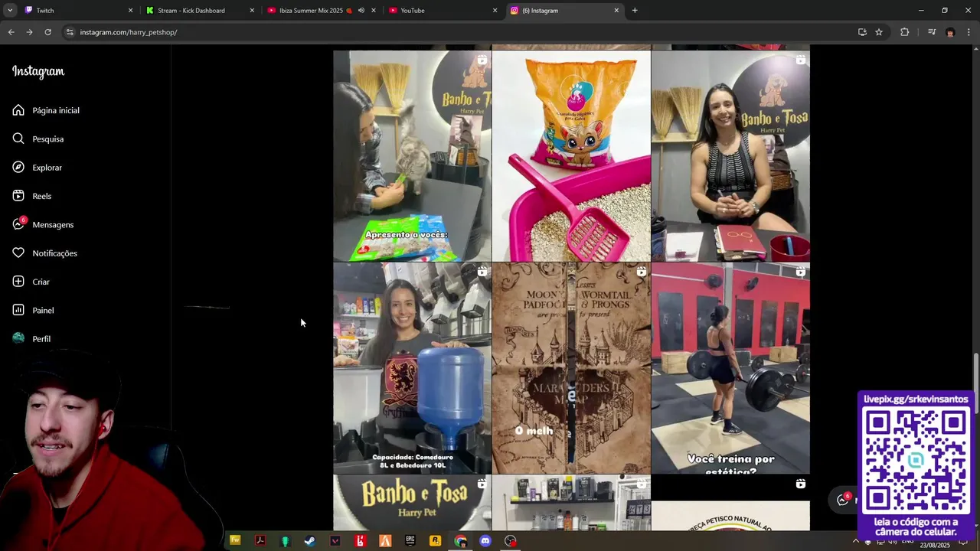Click the Instagram wordmark logo
The height and width of the screenshot is (551, 980).
[x=38, y=72]
